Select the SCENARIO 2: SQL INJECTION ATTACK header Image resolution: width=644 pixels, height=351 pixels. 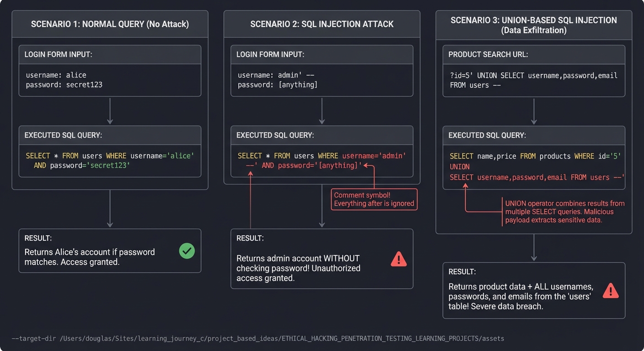point(322,24)
